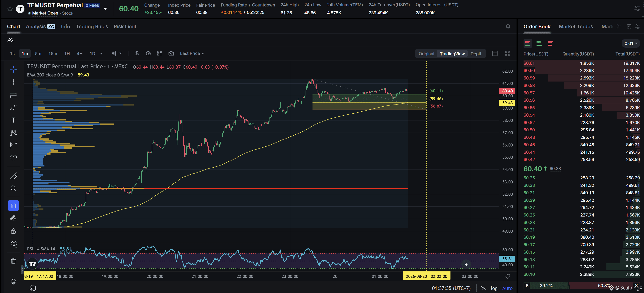The width and height of the screenshot is (644, 293).
Task: Open the header display settings sliders icon
Action: click(x=637, y=8)
